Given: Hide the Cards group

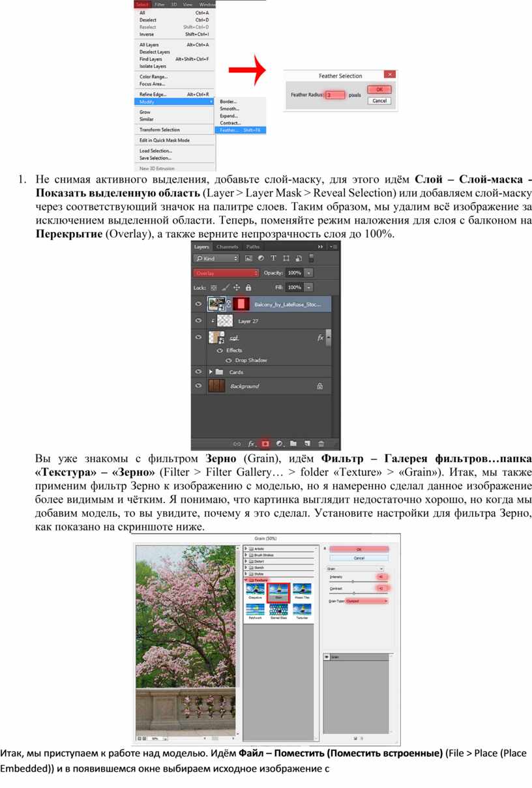Looking at the screenshot, I should (198, 372).
